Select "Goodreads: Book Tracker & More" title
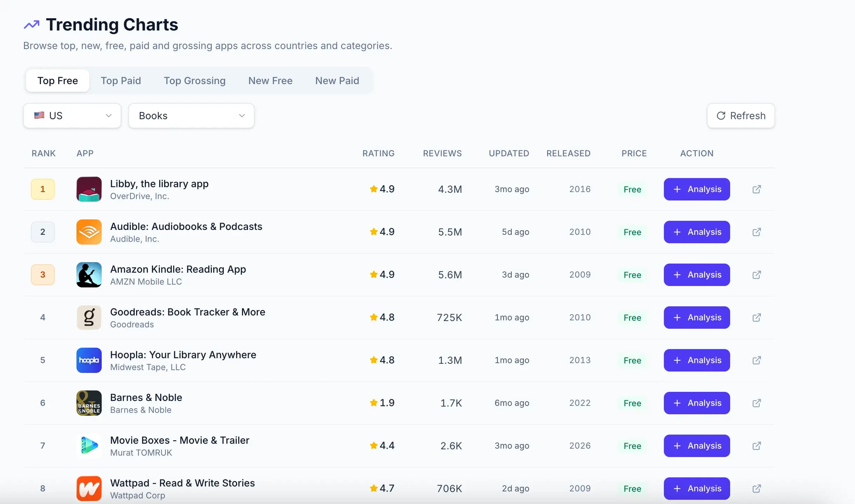The height and width of the screenshot is (504, 855). pyautogui.click(x=188, y=312)
